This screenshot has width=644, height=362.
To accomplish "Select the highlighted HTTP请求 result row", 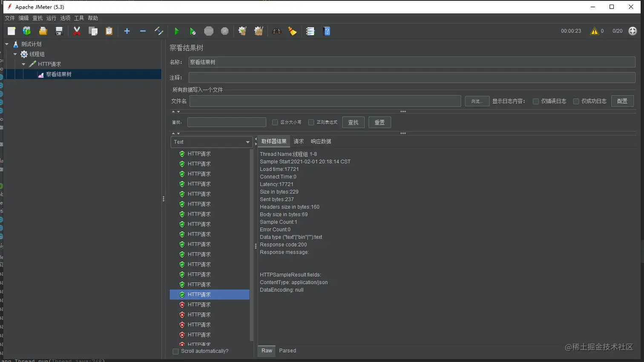I will tap(210, 294).
